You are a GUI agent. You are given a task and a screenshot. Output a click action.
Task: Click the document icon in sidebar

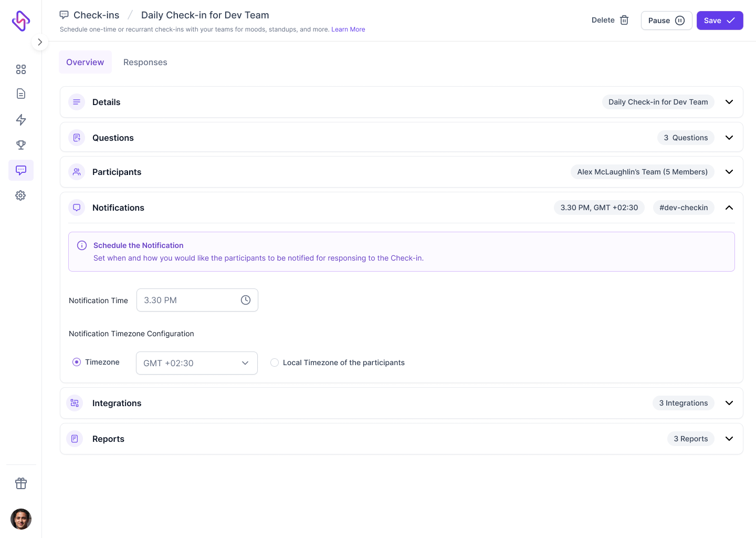coord(21,94)
